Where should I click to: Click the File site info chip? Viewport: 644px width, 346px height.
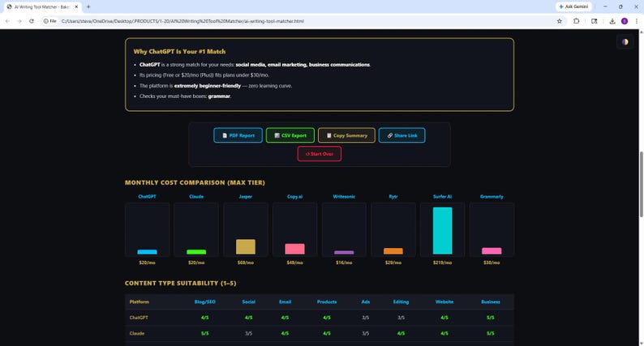50,21
